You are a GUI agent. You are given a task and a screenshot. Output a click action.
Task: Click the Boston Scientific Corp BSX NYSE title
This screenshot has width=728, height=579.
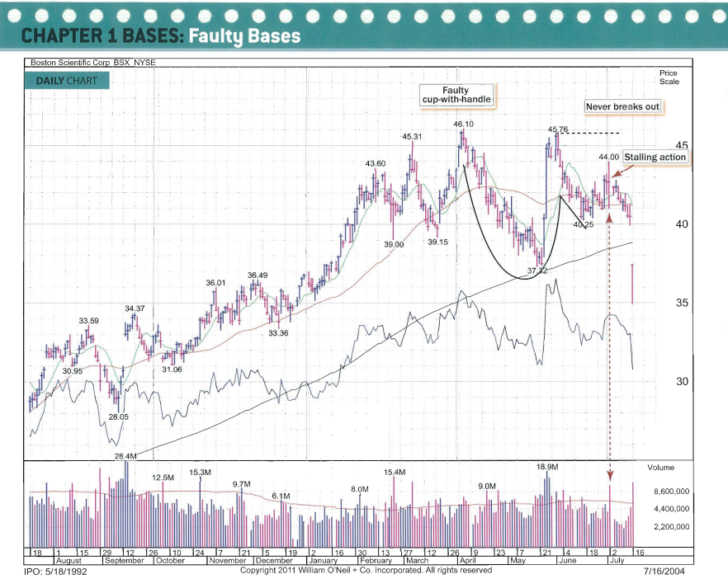(92, 63)
